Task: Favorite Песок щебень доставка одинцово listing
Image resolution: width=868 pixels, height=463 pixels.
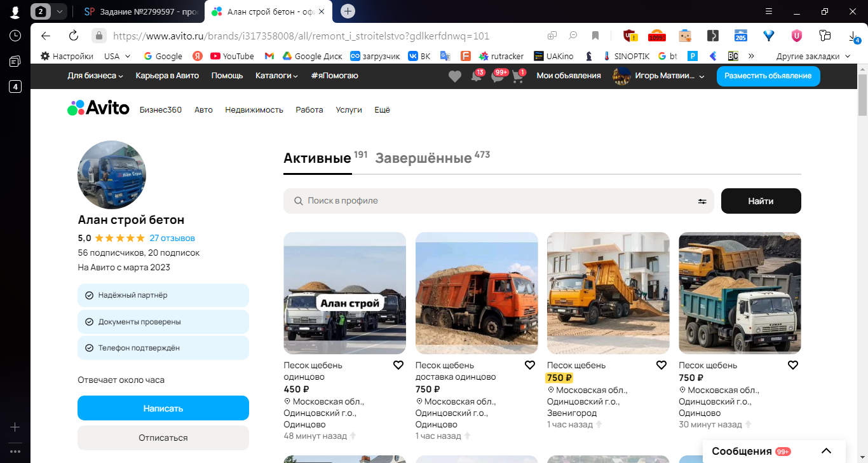Action: click(x=530, y=365)
